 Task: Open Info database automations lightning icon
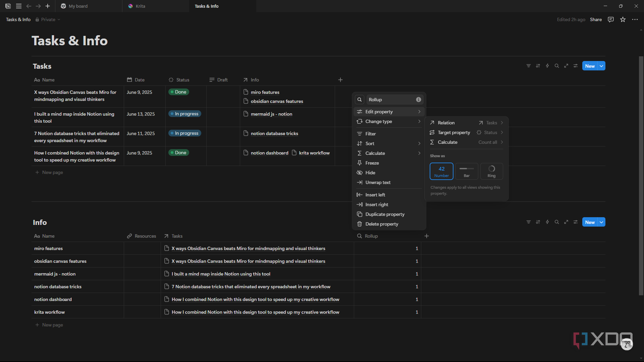pyautogui.click(x=547, y=222)
